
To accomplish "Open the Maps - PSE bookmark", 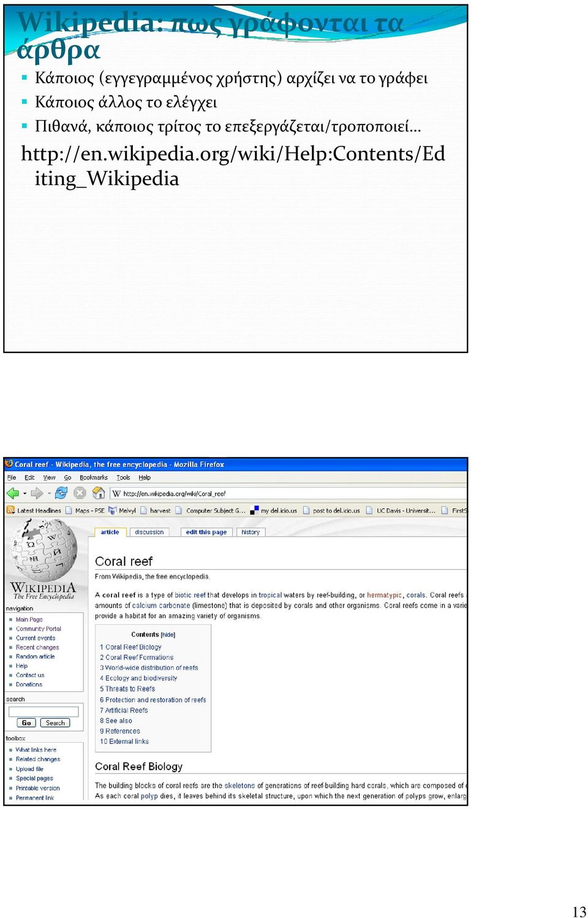I will click(x=85, y=510).
